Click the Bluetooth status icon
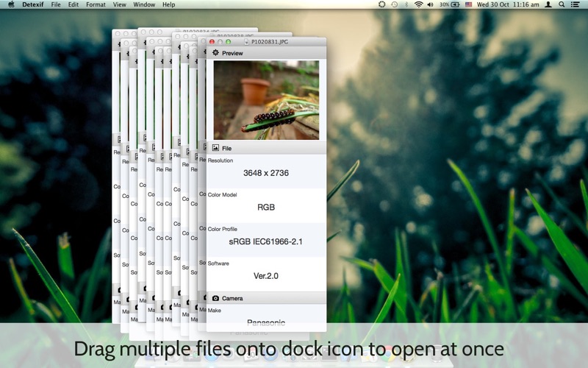This screenshot has height=368, width=588. 406,4
